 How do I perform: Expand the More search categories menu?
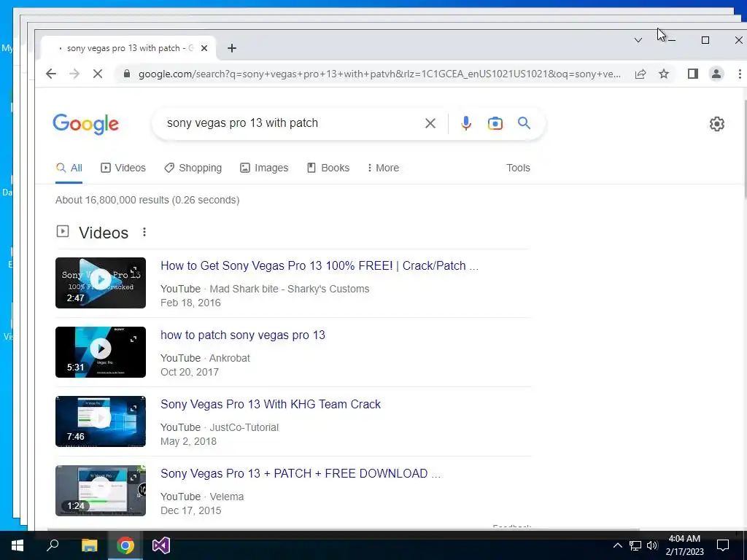pos(383,168)
